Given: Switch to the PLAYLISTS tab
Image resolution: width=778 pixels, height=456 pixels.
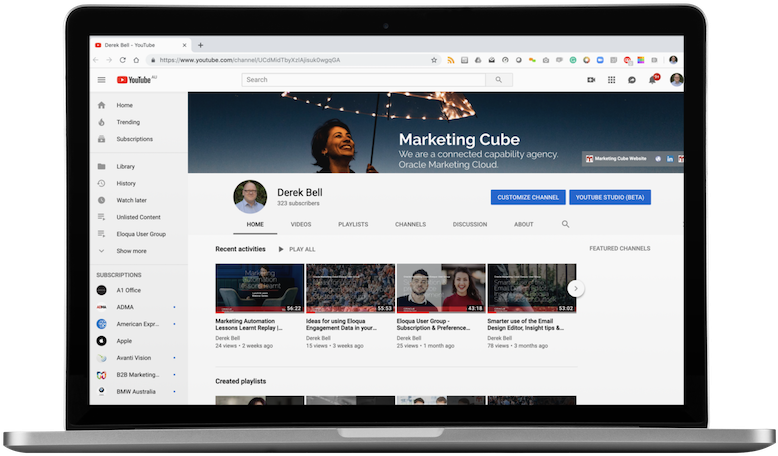Looking at the screenshot, I should pos(353,224).
